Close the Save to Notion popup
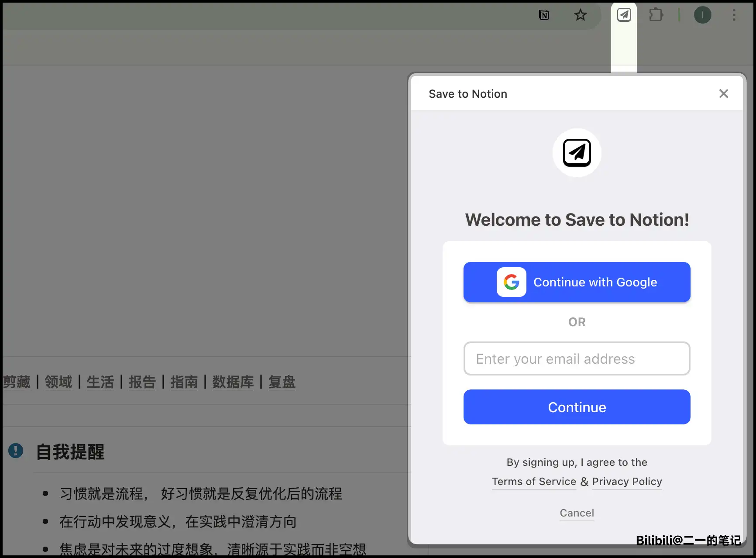This screenshot has width=756, height=558. pyautogui.click(x=723, y=93)
